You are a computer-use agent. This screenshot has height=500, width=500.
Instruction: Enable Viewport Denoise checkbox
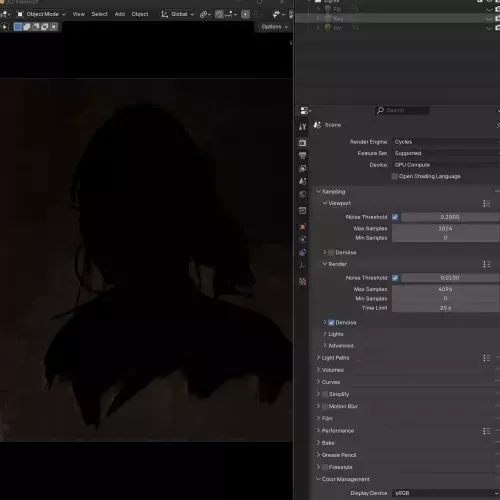pos(331,252)
